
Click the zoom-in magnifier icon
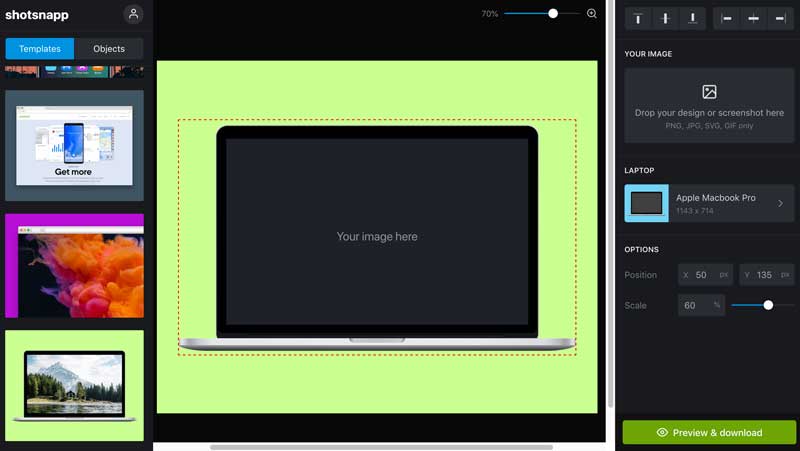click(591, 14)
